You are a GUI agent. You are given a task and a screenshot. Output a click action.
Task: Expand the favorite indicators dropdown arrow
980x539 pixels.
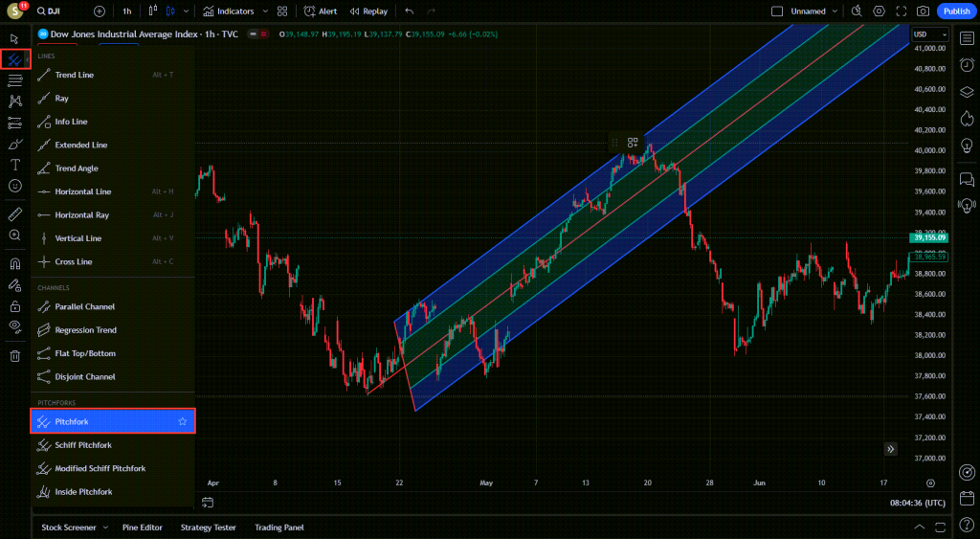(x=265, y=11)
